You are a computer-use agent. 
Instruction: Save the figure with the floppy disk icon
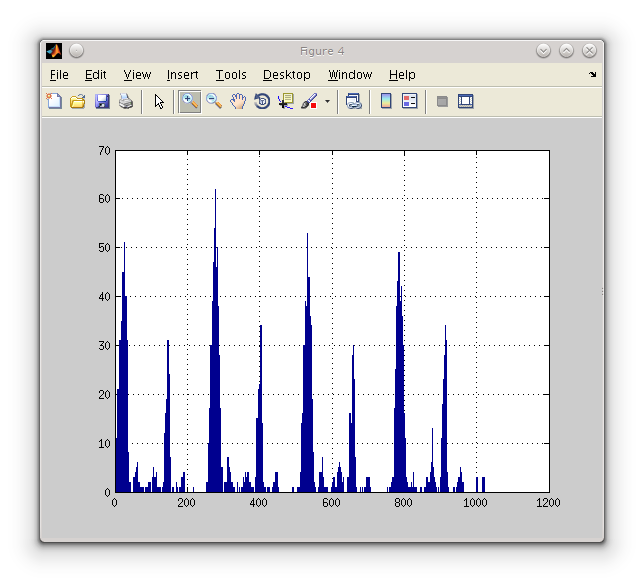point(102,101)
